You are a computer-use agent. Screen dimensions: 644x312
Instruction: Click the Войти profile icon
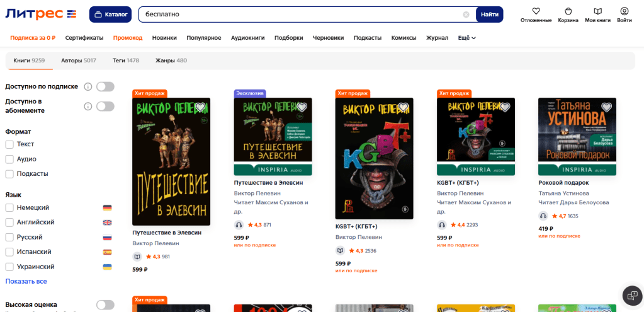coord(624,11)
